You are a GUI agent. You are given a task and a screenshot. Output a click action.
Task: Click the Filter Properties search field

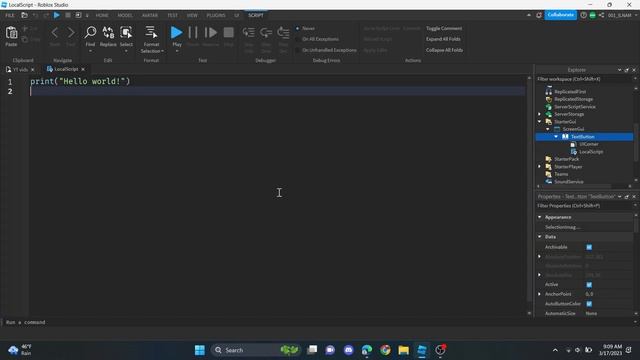pyautogui.click(x=584, y=206)
